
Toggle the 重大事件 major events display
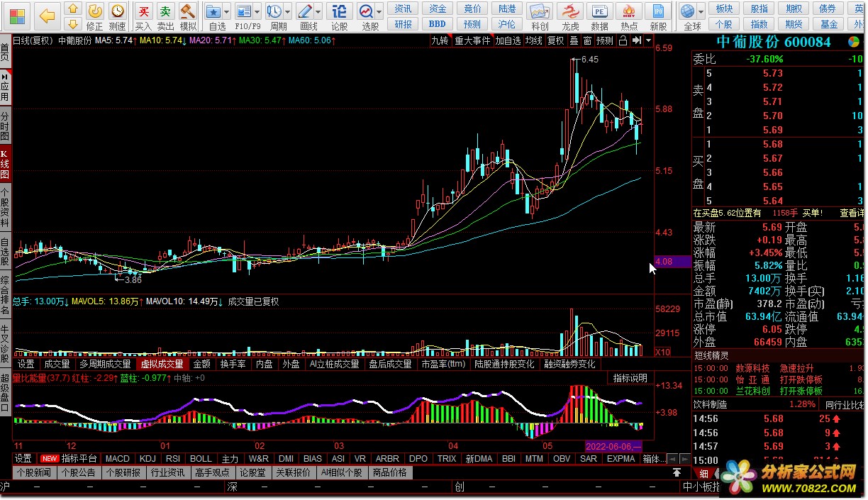(472, 40)
